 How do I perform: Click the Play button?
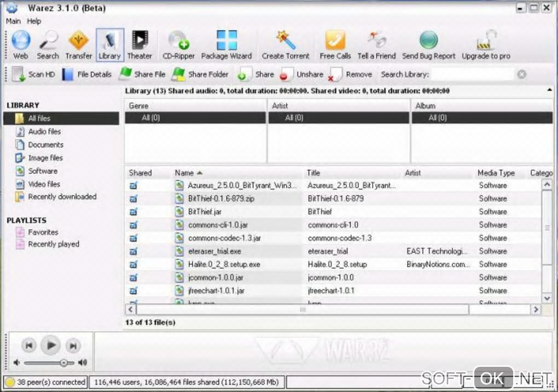click(x=50, y=345)
